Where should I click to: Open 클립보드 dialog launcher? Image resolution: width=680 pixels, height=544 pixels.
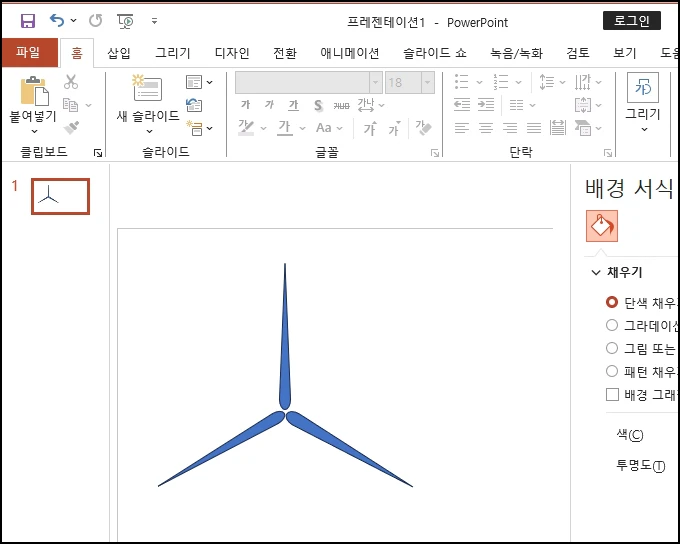[x=98, y=153]
